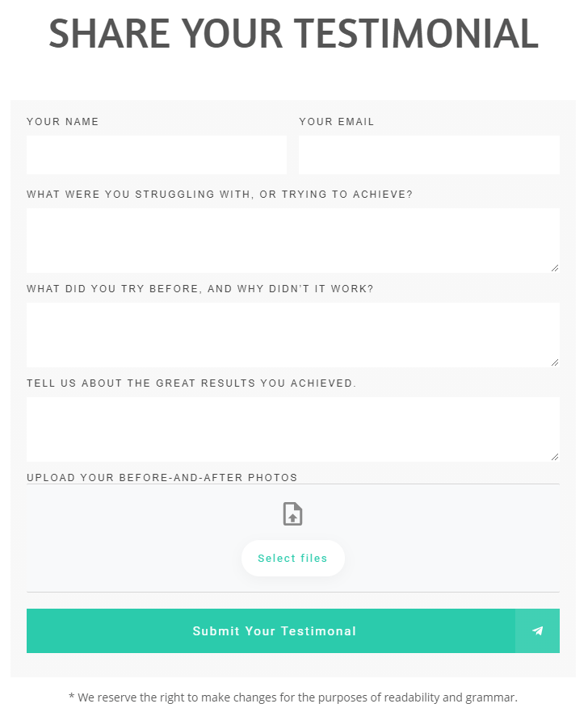Click the 'Upload your before-and-after photos' label
Image resolution: width=588 pixels, height=712 pixels.
click(162, 478)
